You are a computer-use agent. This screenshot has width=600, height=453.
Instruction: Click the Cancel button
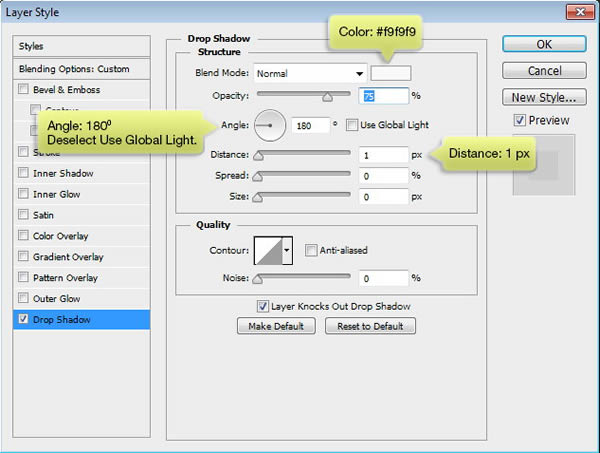(x=544, y=71)
